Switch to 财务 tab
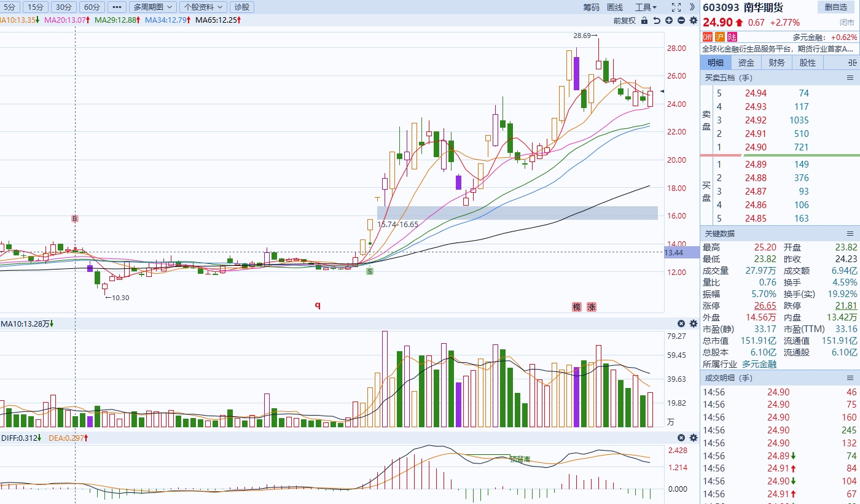Screen dimensions: 860x504 777,63
